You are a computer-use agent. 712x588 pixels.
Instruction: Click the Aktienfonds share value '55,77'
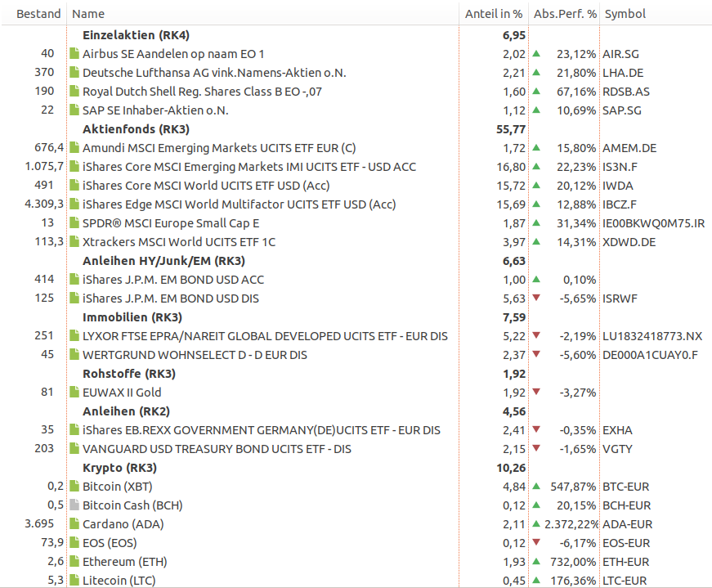[511, 129]
